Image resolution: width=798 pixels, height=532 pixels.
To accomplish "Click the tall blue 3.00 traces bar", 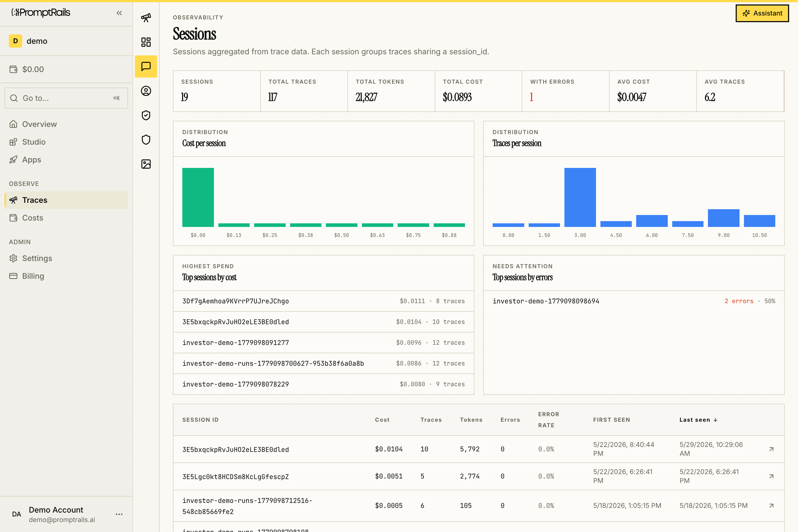I will 580,197.
